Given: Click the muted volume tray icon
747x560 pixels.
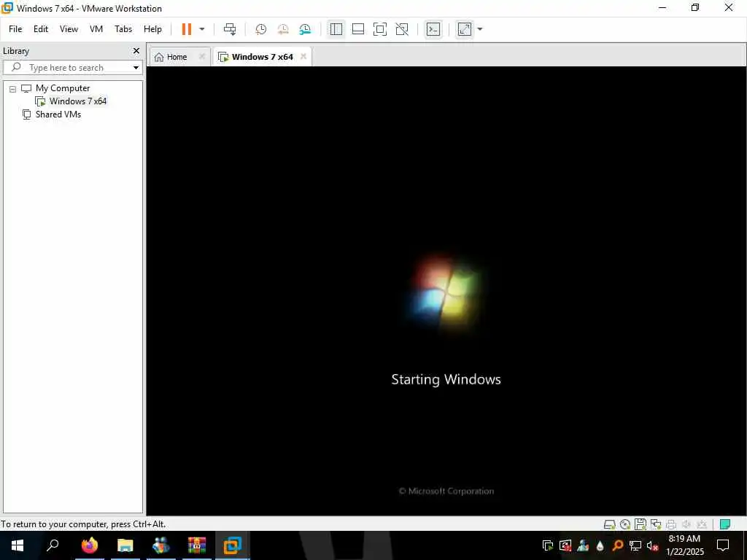Looking at the screenshot, I should click(652, 545).
